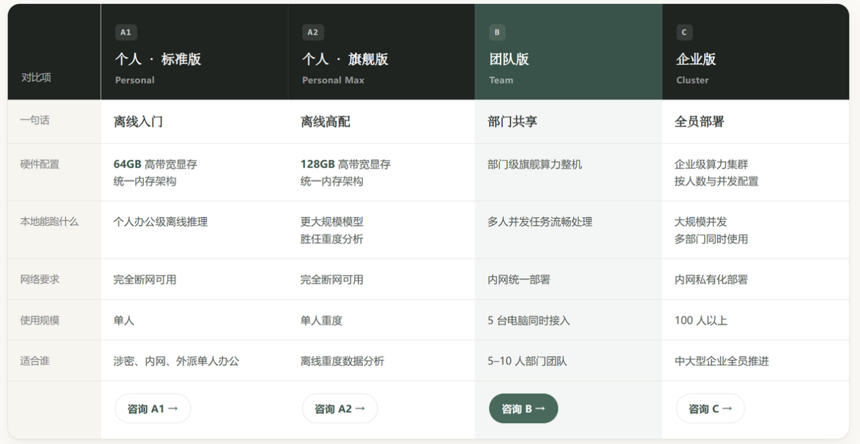Click the 内网私有化部署 cell
The image size is (860, 444).
pos(711,280)
